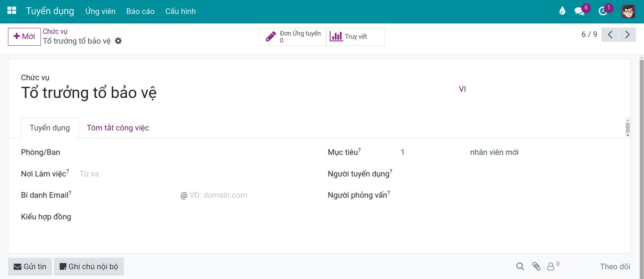
Task: Open the Kiểu hợp đồng dropdown field
Action: pos(197,217)
